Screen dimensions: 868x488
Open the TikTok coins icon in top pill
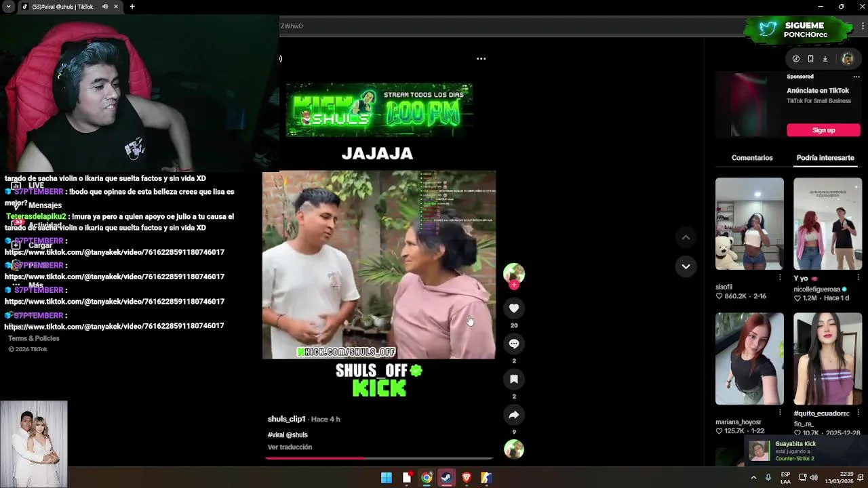(796, 59)
